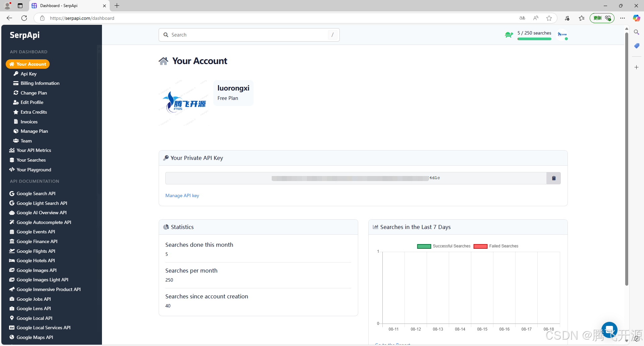Viewport: 644px width, 346px height.
Task: Click the SerpApi logo in sidebar
Action: coord(24,35)
